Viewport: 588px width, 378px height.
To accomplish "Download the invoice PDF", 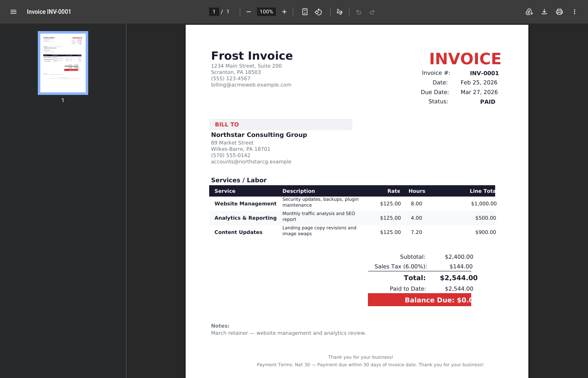I will [x=544, y=12].
